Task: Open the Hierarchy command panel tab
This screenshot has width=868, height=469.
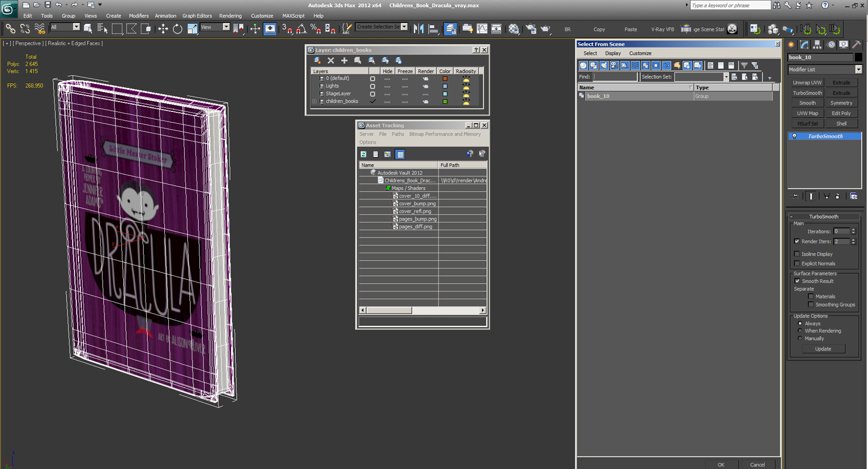Action: [x=818, y=45]
